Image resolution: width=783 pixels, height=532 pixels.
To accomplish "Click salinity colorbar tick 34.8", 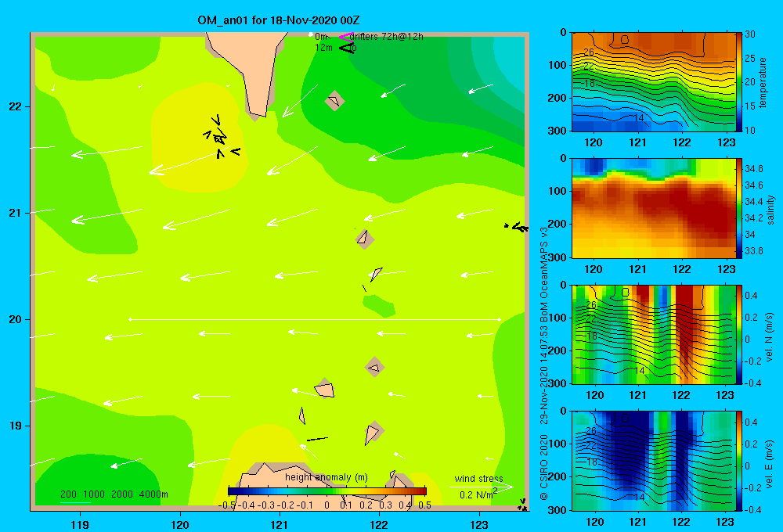I will point(753,169).
